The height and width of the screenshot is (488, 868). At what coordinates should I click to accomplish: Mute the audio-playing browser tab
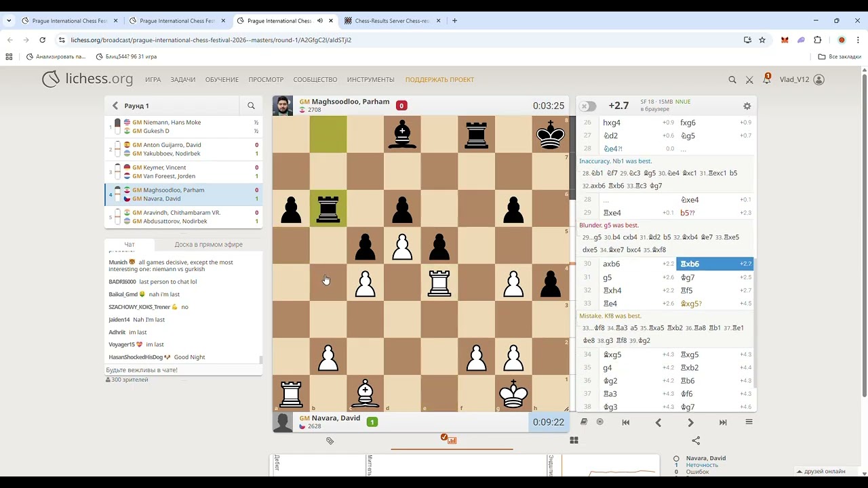point(320,21)
